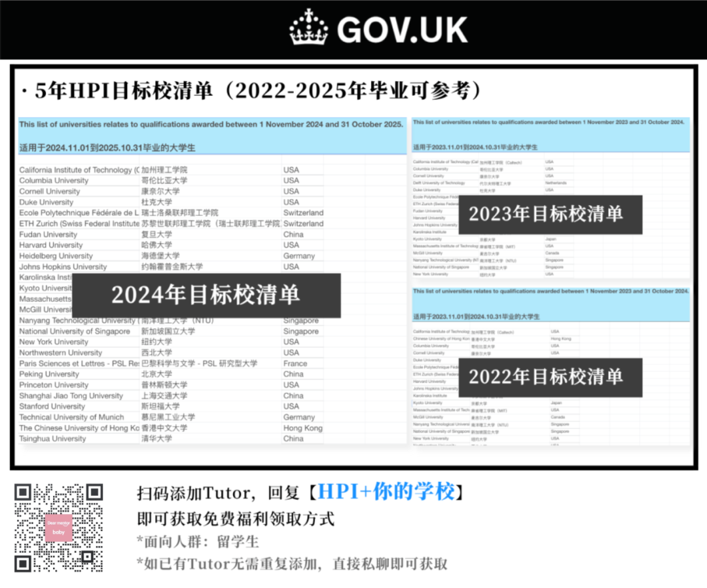Click the 北京大学 cell

click(156, 374)
